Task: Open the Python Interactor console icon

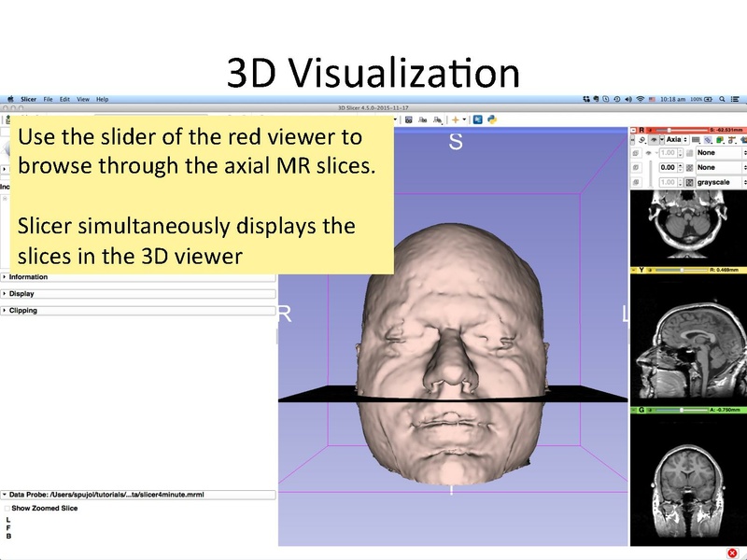Action: (x=490, y=118)
